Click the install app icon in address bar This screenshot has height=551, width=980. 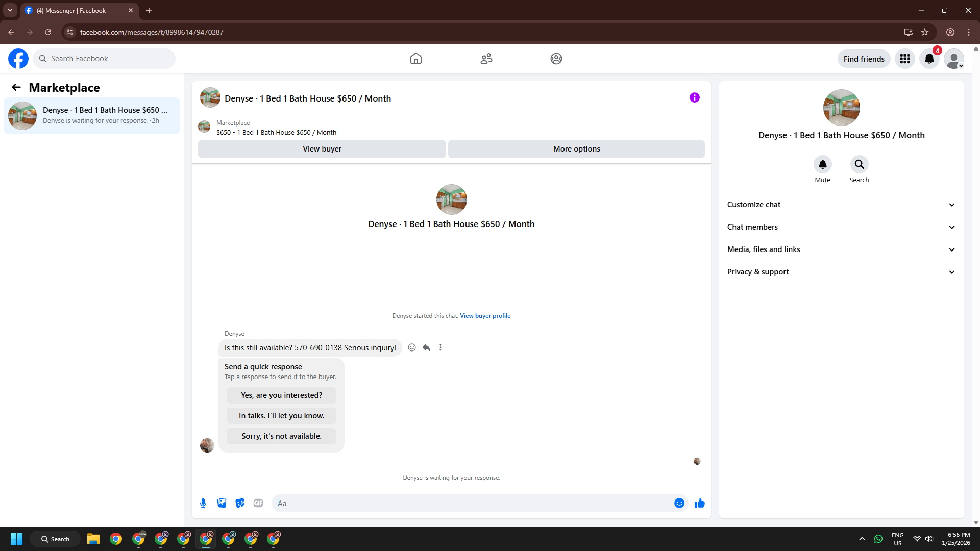pos(909,32)
